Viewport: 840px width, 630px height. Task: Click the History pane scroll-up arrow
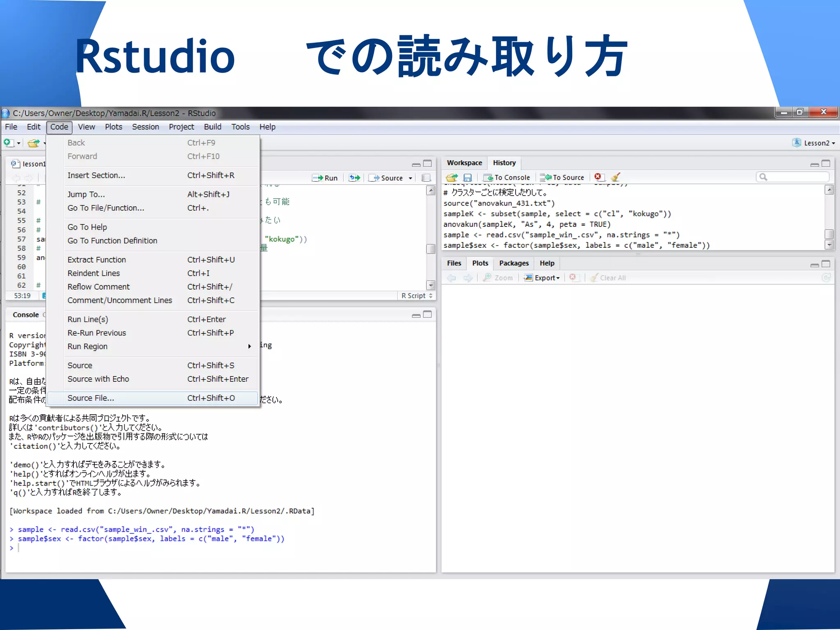point(829,189)
